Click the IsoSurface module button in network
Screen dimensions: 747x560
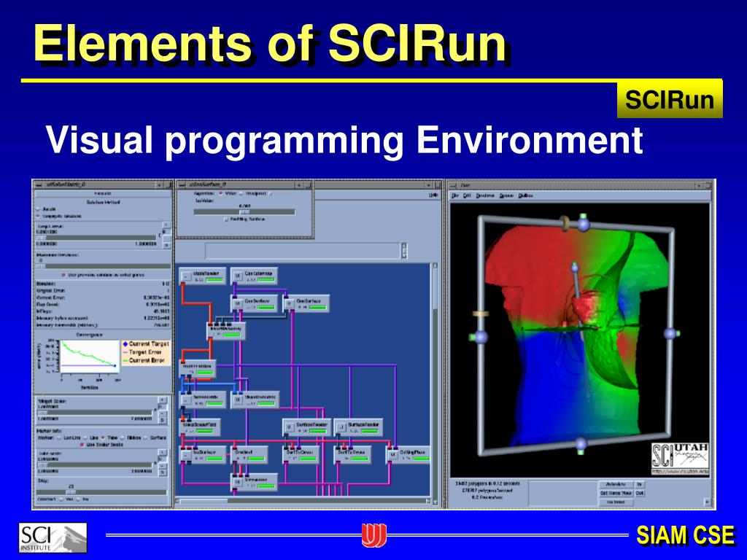(x=186, y=455)
